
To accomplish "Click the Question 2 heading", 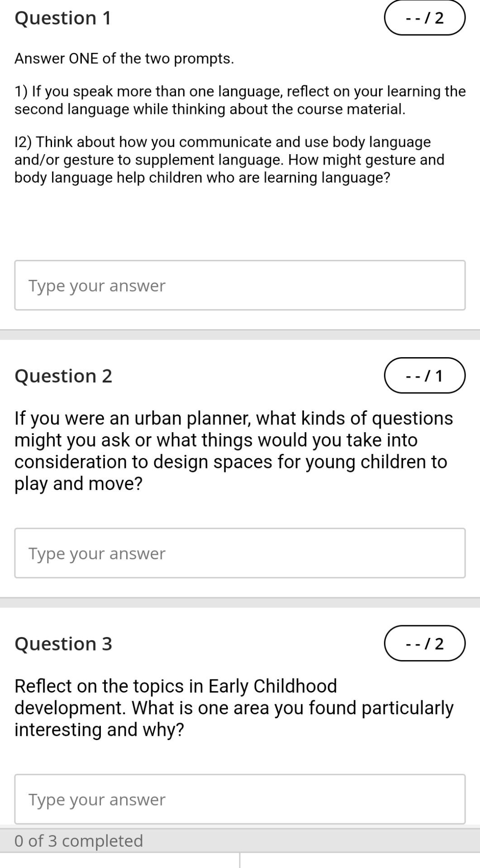I will tap(63, 375).
